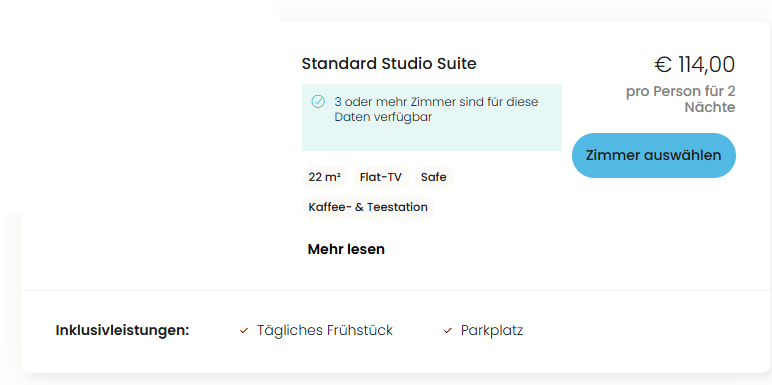Click the word Nächte under the price
The height and width of the screenshot is (385, 772).
(x=710, y=107)
